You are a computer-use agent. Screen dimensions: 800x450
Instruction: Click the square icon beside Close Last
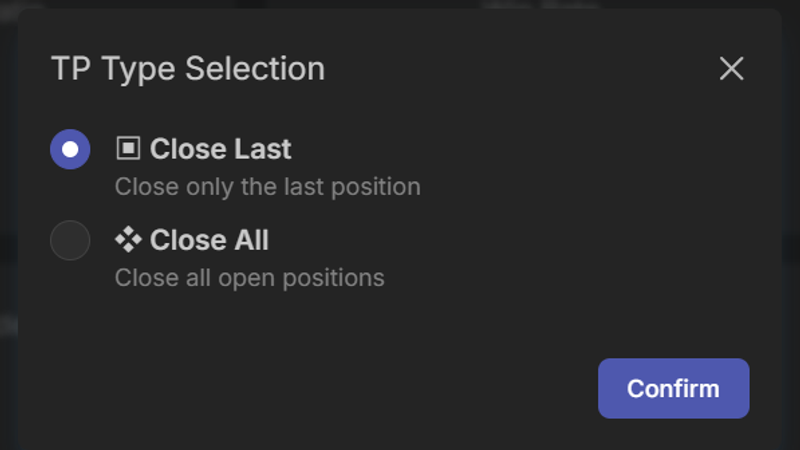[128, 149]
